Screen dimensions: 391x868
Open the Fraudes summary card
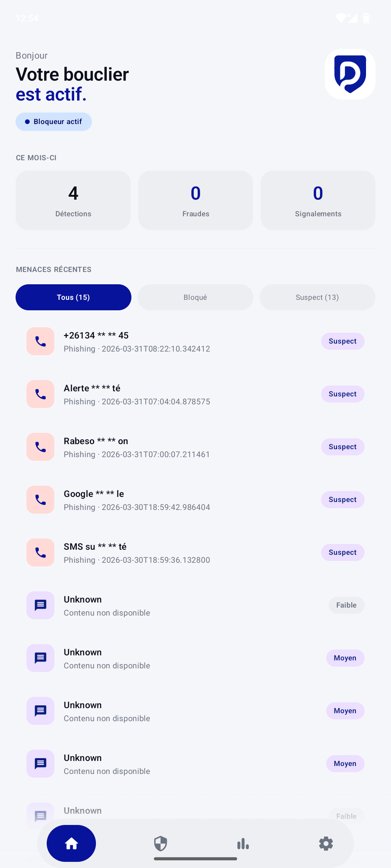(195, 200)
